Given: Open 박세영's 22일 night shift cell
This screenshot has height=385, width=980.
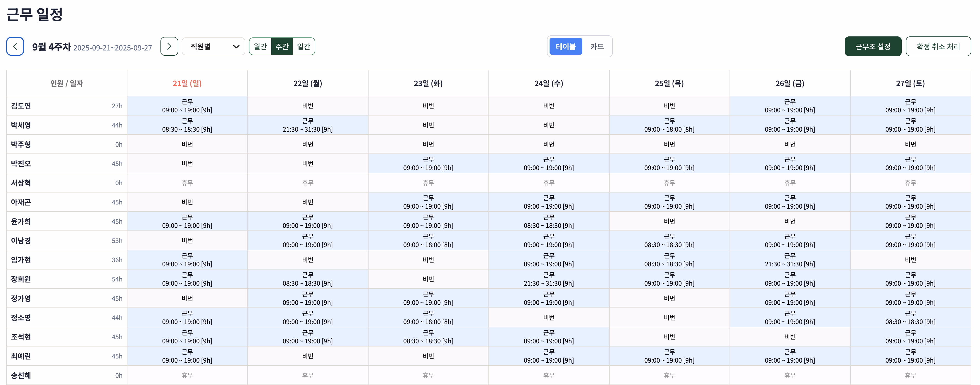Looking at the screenshot, I should 307,125.
